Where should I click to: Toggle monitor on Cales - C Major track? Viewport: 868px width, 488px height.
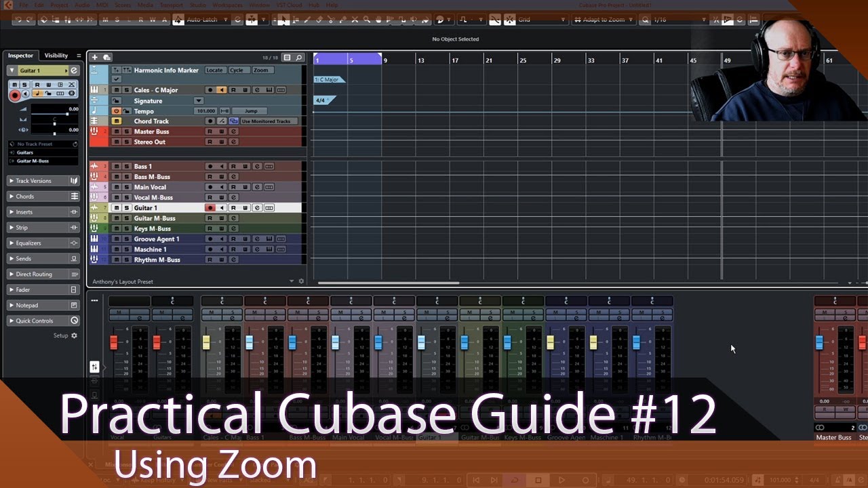click(x=222, y=89)
